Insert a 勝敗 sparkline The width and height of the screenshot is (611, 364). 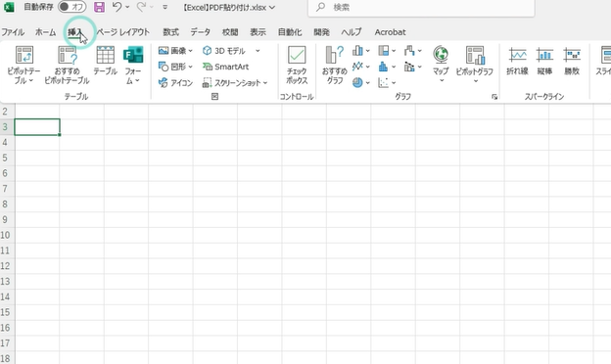(x=572, y=61)
